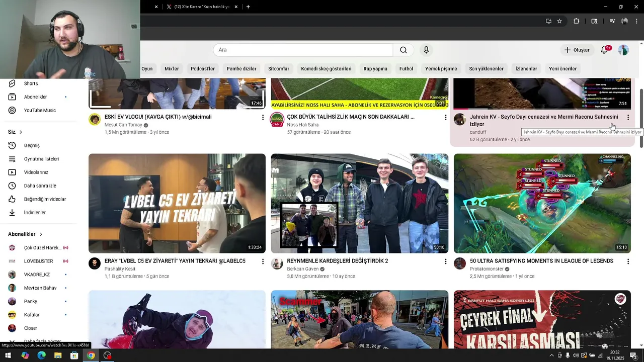Open Berkcan Güven channel name
Viewport: 644px width, 362px height.
(x=303, y=269)
